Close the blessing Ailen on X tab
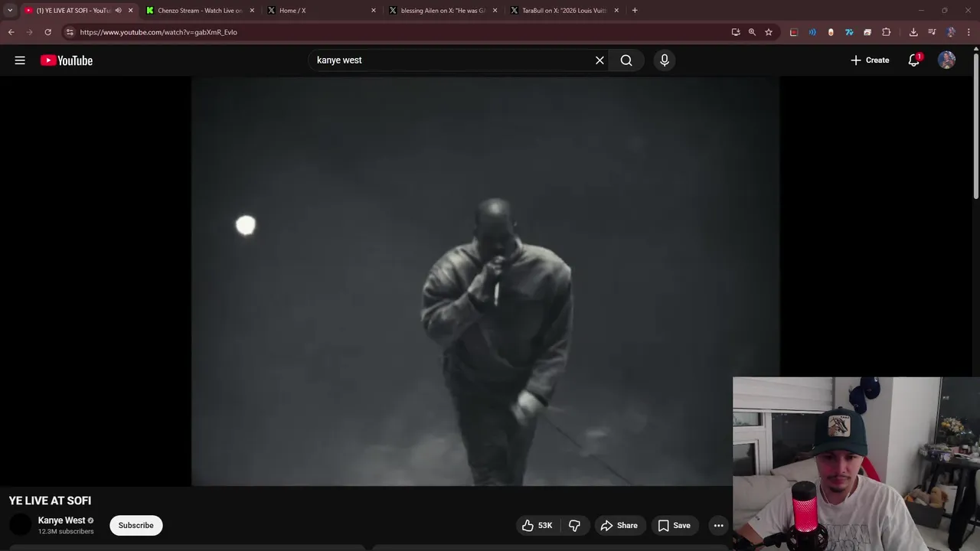980x551 pixels. click(x=495, y=11)
